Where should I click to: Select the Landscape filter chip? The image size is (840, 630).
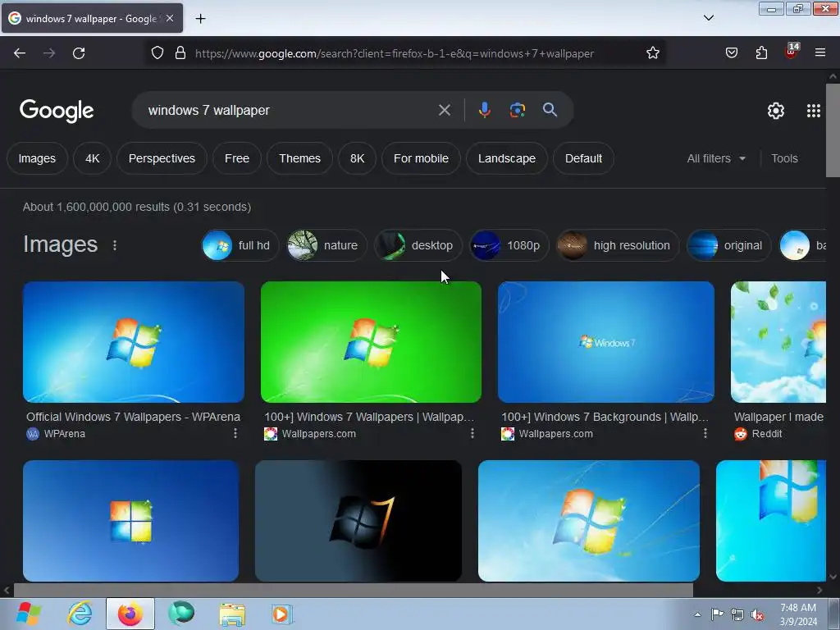[507, 158]
